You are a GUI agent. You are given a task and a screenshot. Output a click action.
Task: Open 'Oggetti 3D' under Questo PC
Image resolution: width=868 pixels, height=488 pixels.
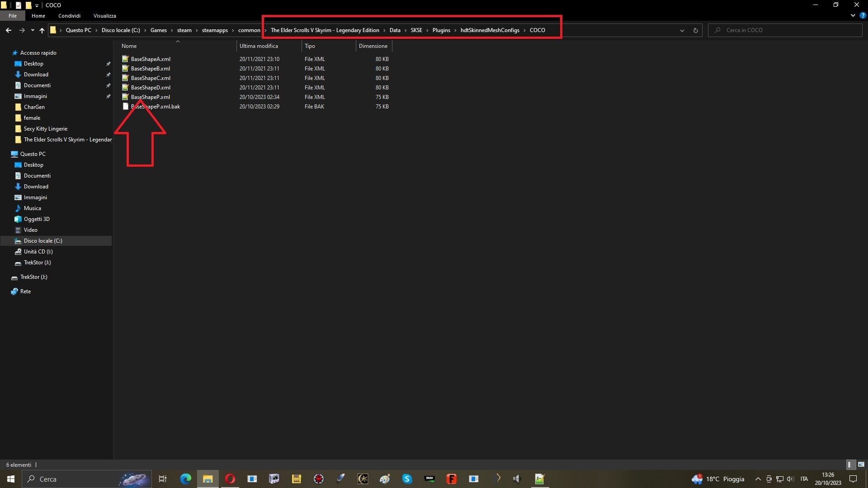point(37,219)
